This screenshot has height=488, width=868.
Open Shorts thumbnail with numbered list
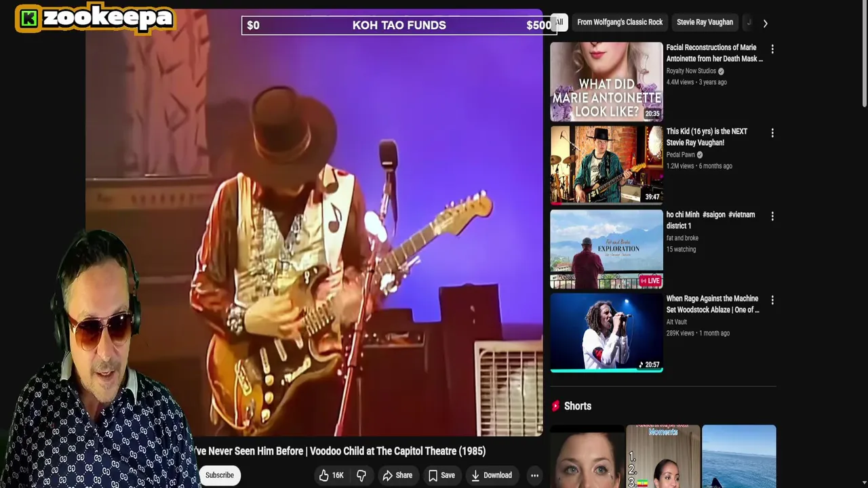tap(663, 456)
